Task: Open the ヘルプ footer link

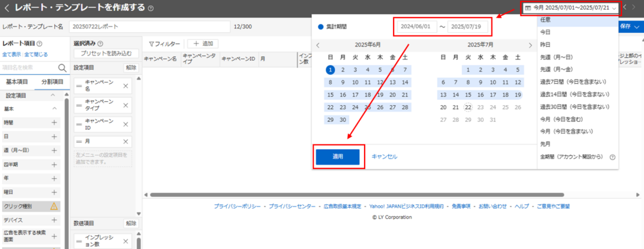Action: pos(522,206)
